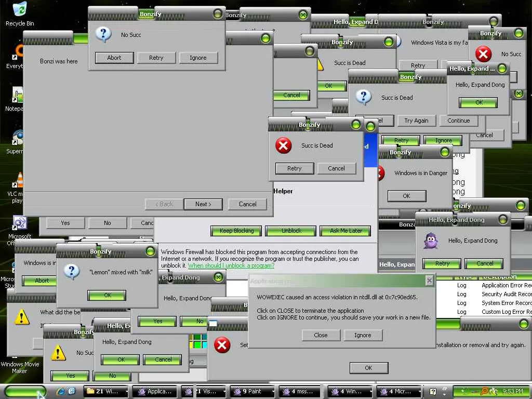Click OK under installation or removal message
This screenshot has width=532, height=399.
tap(369, 368)
